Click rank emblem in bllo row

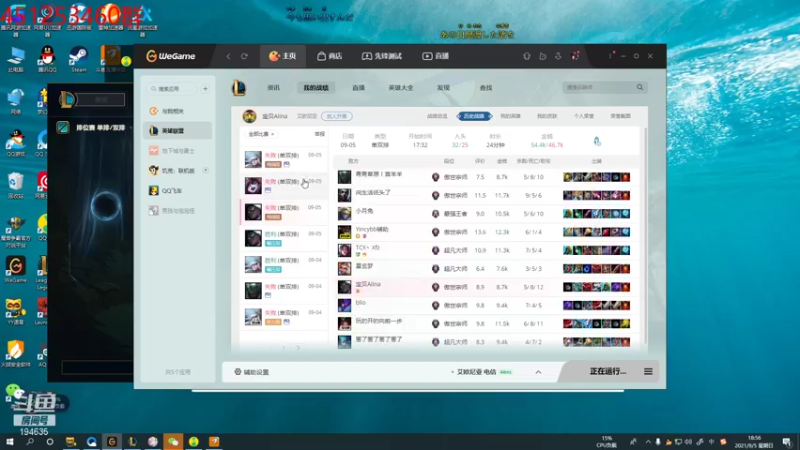(435, 306)
